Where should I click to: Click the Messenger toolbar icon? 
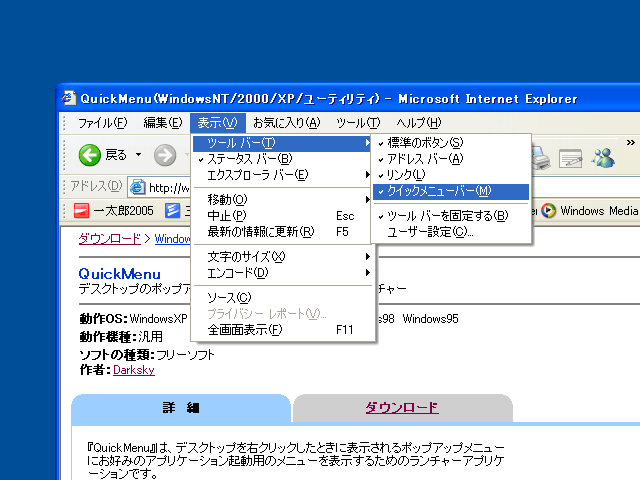pyautogui.click(x=603, y=158)
